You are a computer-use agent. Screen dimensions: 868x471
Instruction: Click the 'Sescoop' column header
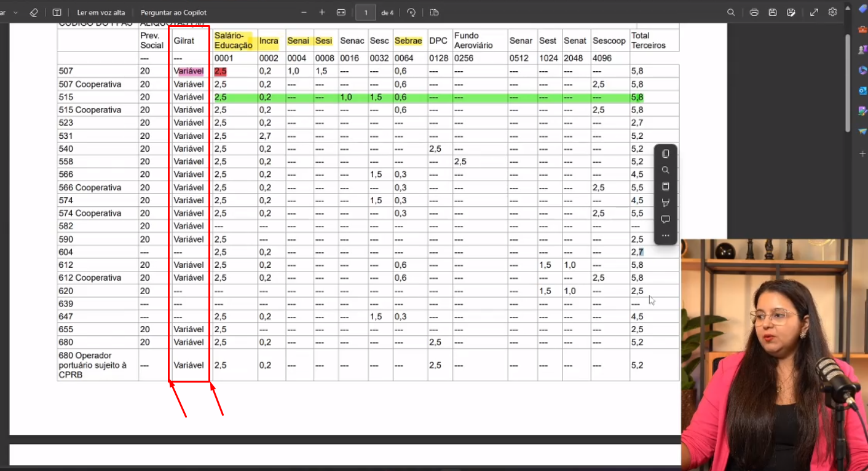click(x=609, y=41)
